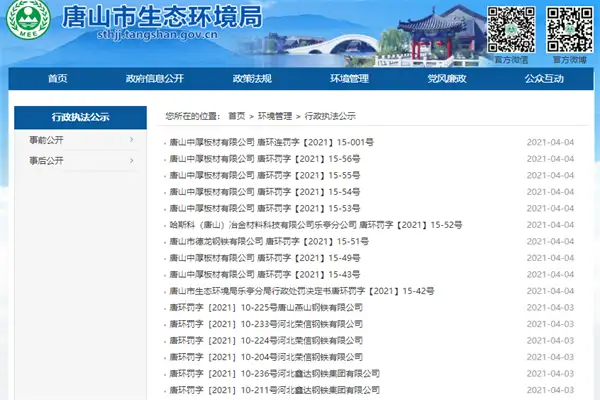Expand the 事前公开 sidebar arrow
Screen dimensions: 600x400
tap(131, 140)
